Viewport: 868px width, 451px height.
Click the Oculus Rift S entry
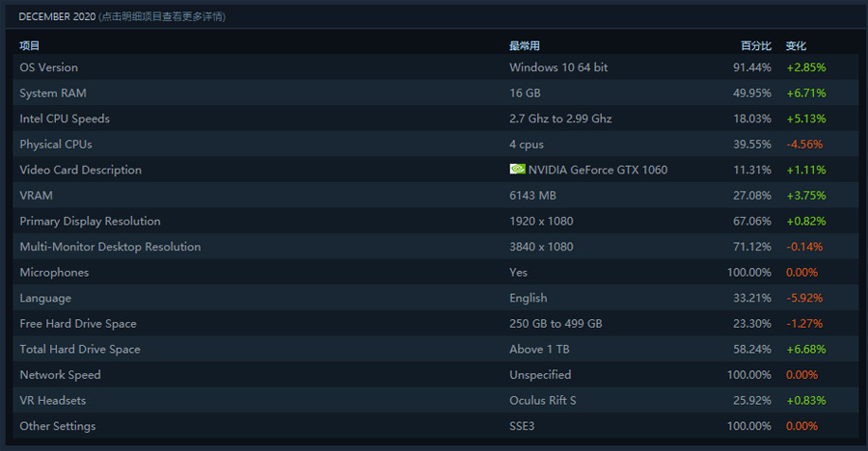pyautogui.click(x=542, y=400)
